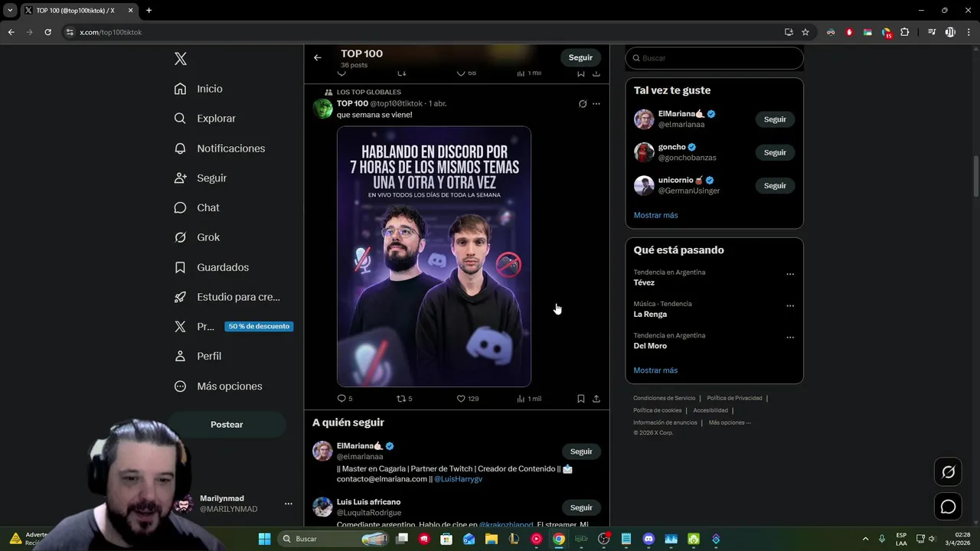This screenshot has width=980, height=551.
Task: Click Mostrar más under Tal vez te guste
Action: click(x=655, y=215)
